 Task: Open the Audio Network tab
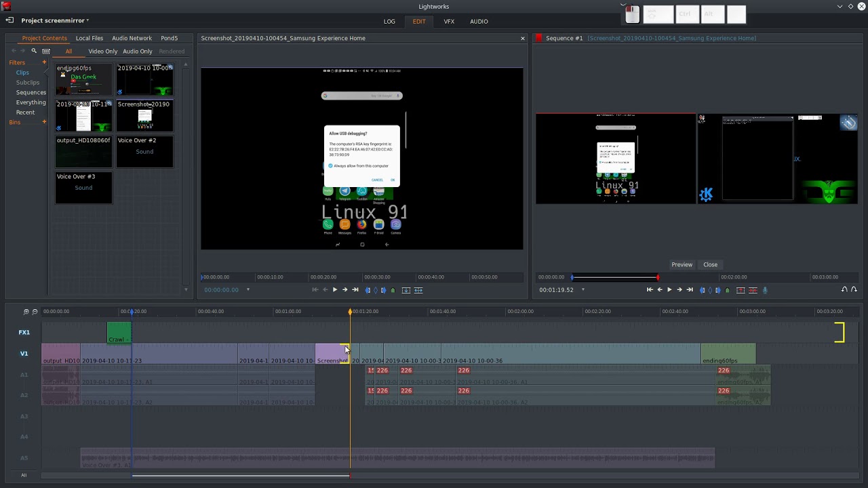[132, 39]
